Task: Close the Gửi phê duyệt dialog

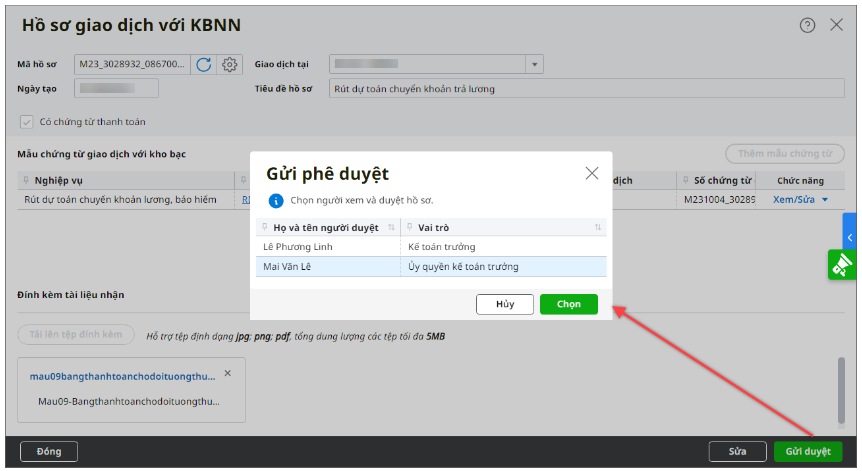Action: point(592,173)
